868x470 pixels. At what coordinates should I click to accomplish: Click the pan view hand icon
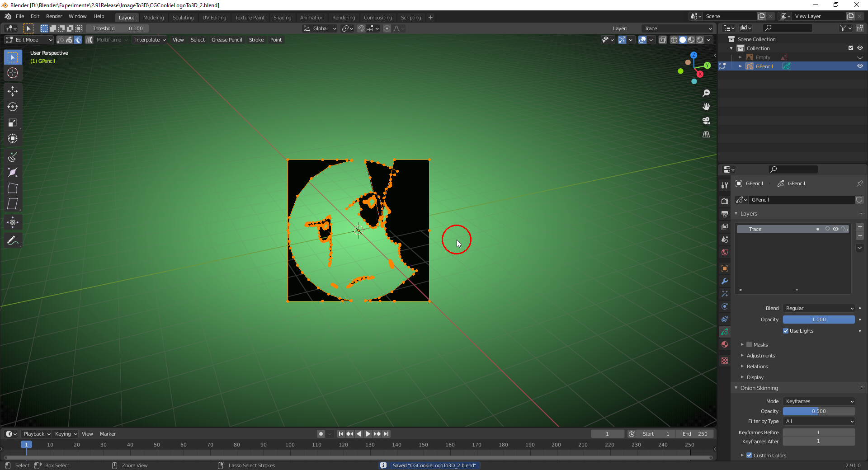(x=706, y=107)
